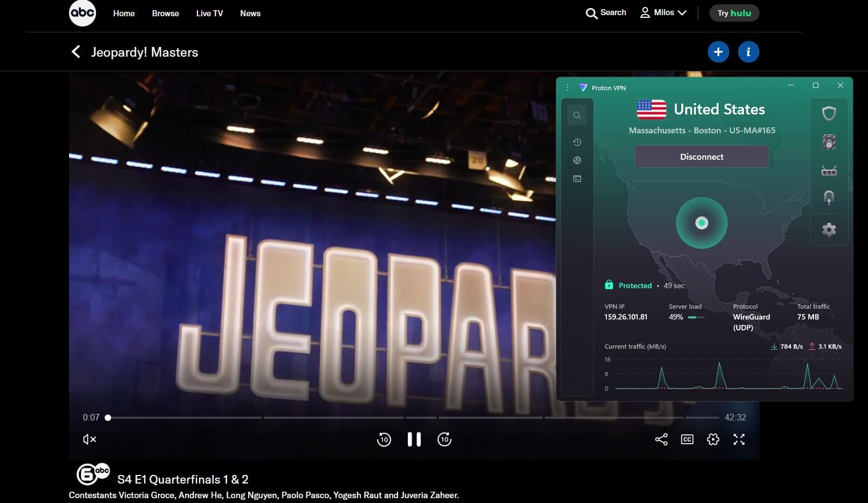Image resolution: width=868 pixels, height=503 pixels.
Task: Open show info with the i button
Action: [x=748, y=52]
